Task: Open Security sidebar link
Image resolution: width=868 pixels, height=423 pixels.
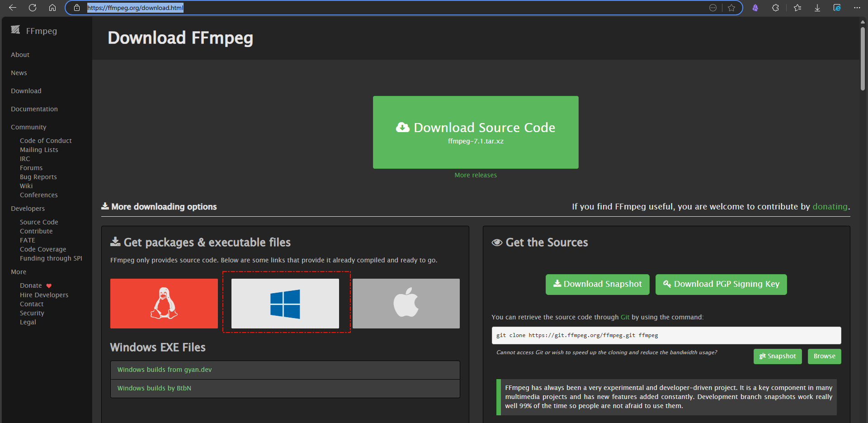Action: point(32,313)
